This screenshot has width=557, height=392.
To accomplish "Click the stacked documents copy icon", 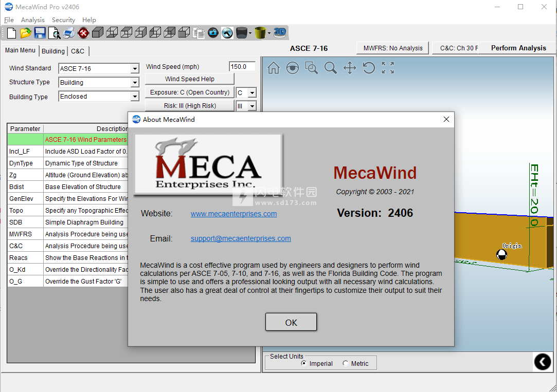I will (x=199, y=33).
